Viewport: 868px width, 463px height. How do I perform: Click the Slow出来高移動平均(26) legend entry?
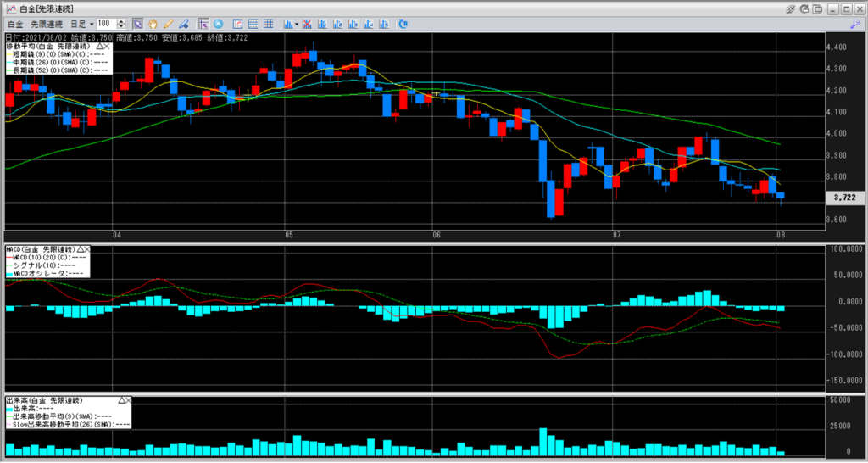pos(68,424)
